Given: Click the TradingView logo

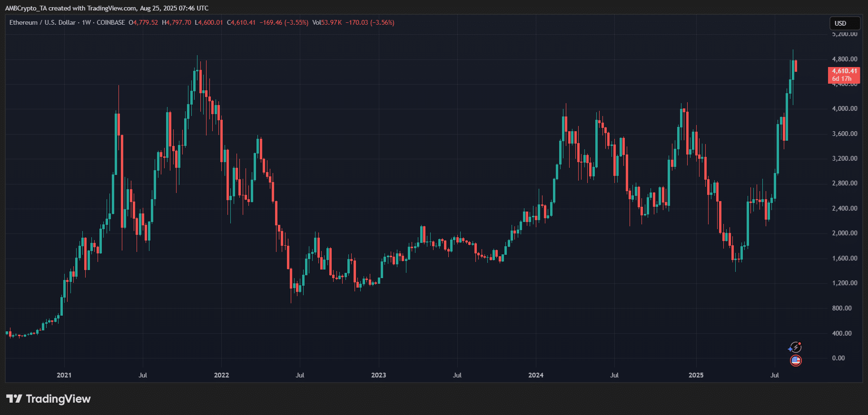Looking at the screenshot, I should (48, 399).
